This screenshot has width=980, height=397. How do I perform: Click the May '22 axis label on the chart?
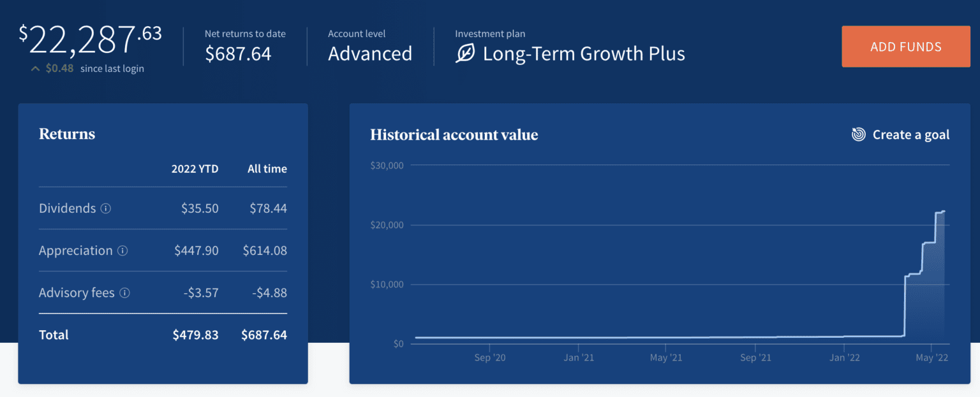(932, 357)
